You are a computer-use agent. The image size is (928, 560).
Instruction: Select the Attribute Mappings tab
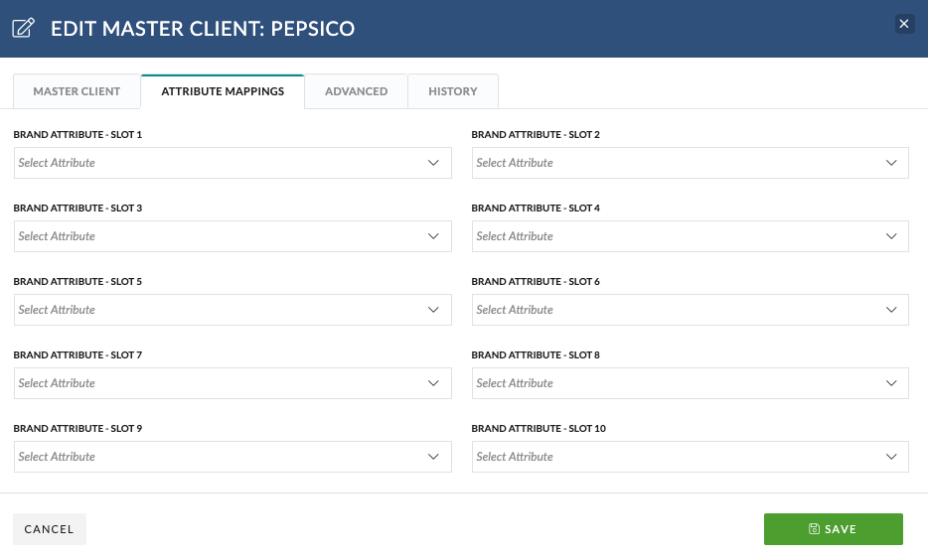pyautogui.click(x=223, y=91)
